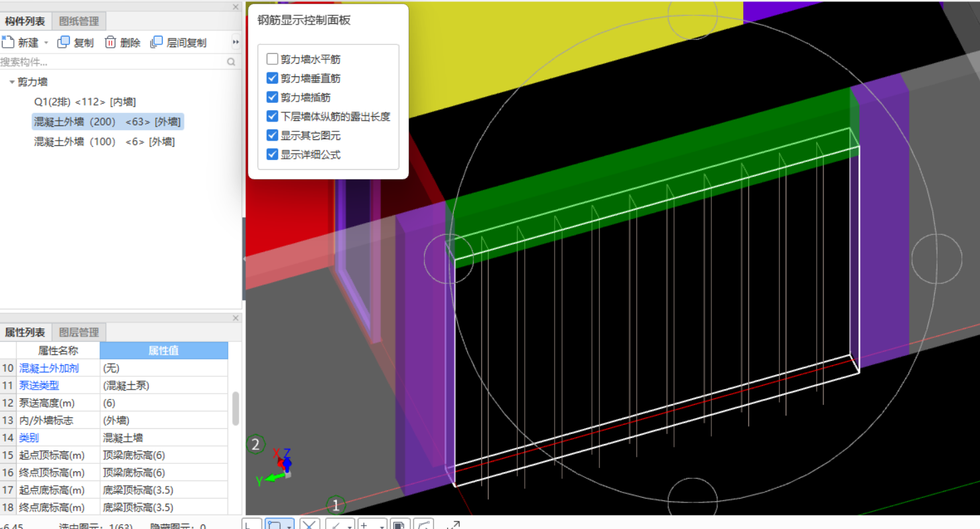Screen dimensions: 980x529
Task: Click value (混凝土泵) cell
Action: click(x=163, y=386)
